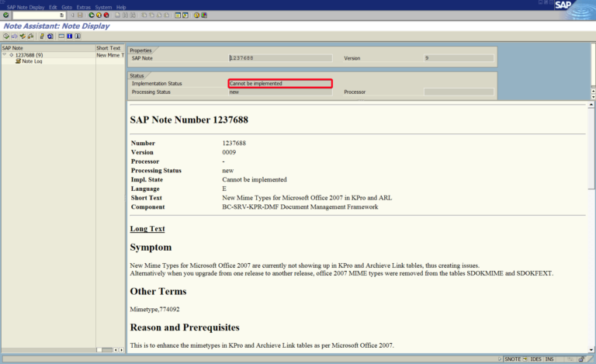Click the Component value BC-SRV-KPR-DMF
This screenshot has height=364, width=596.
coord(300,207)
